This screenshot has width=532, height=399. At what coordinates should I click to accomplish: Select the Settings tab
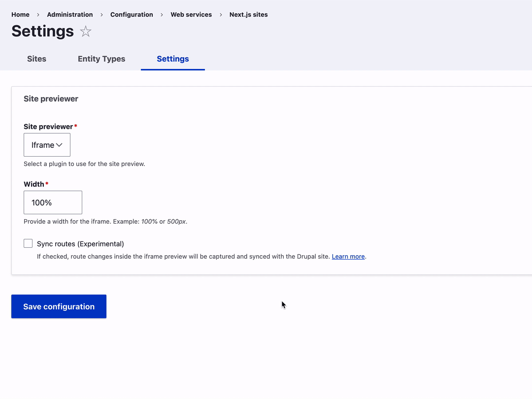[172, 59]
